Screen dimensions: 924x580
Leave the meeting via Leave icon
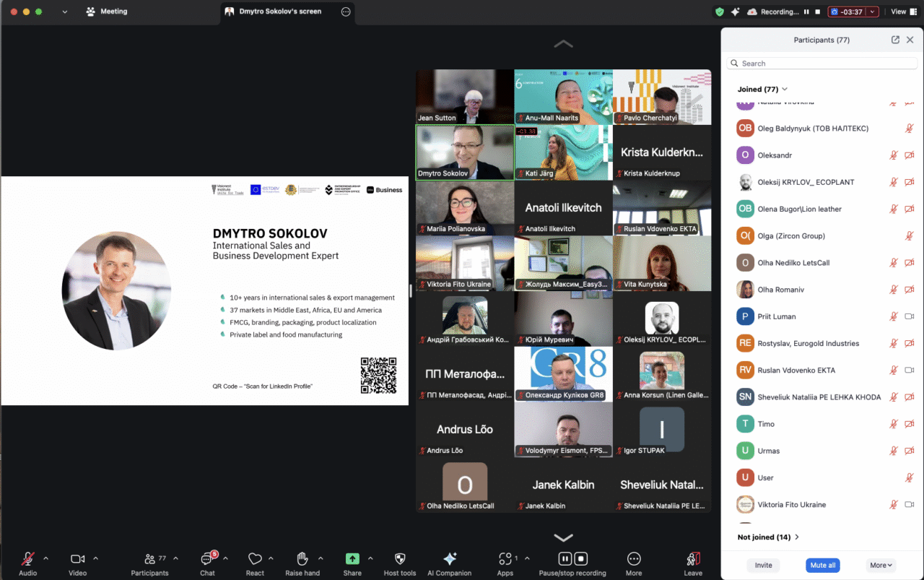[x=693, y=560]
